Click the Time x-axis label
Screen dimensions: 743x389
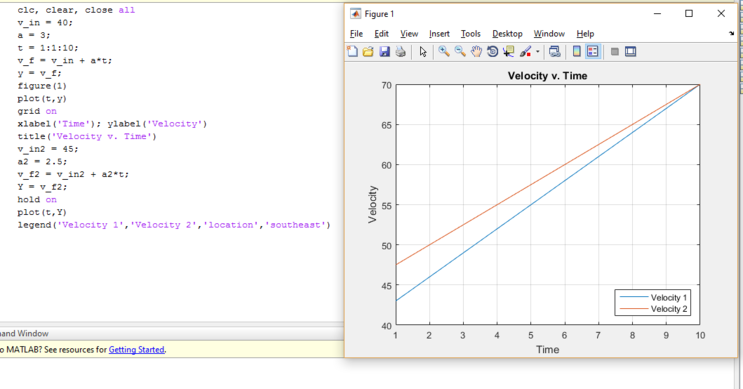547,350
